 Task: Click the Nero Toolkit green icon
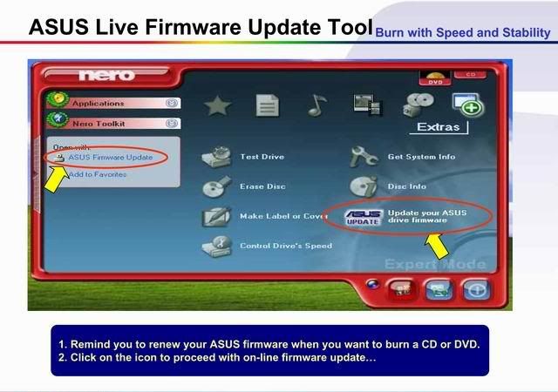(58, 120)
